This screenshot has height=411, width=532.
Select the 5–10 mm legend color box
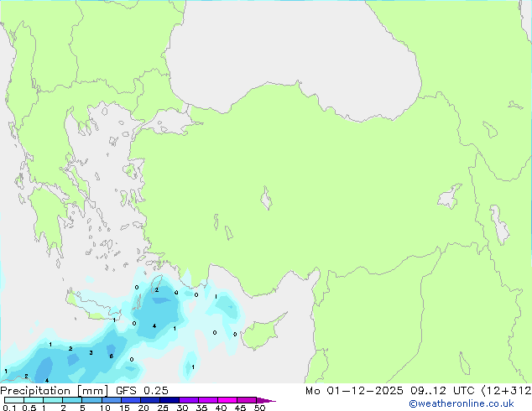(x=91, y=400)
